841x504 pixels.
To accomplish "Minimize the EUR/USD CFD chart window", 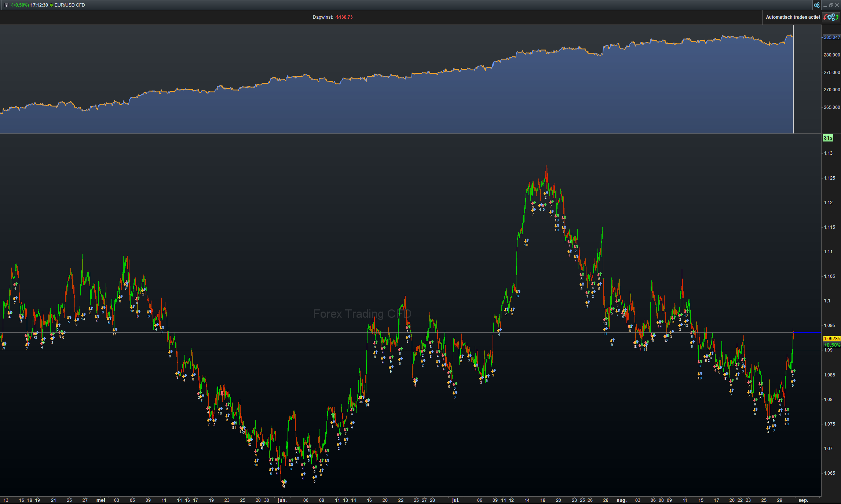I will point(825,5).
